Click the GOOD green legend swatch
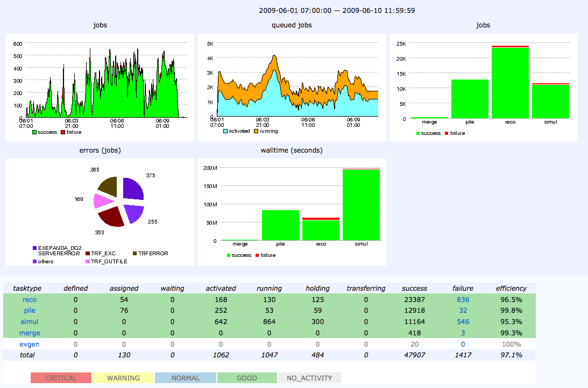 (247, 378)
